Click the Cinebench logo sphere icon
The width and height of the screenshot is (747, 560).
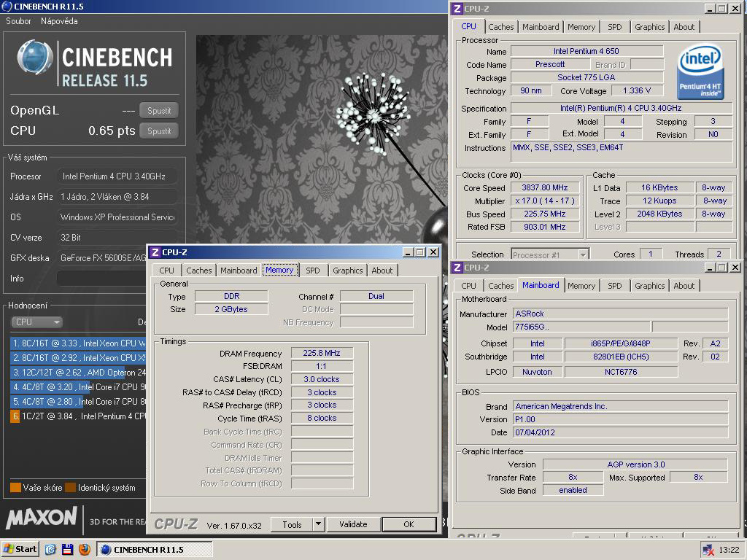(x=35, y=58)
